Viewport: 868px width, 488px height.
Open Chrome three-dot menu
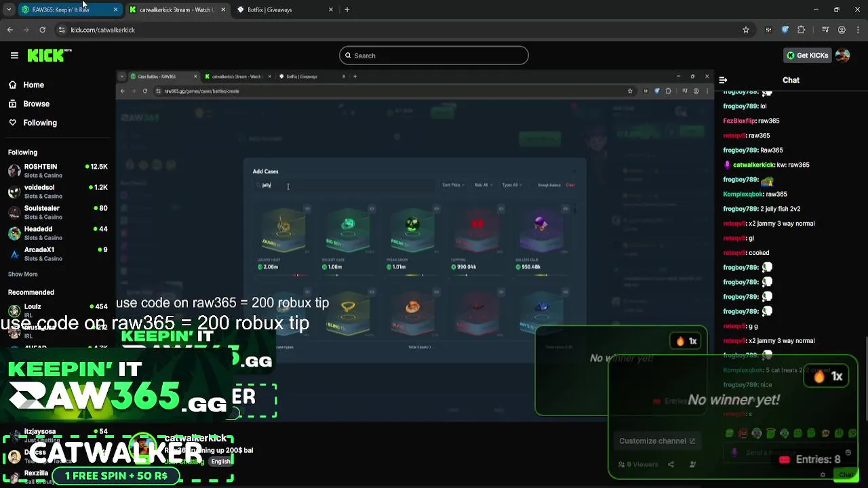857,30
